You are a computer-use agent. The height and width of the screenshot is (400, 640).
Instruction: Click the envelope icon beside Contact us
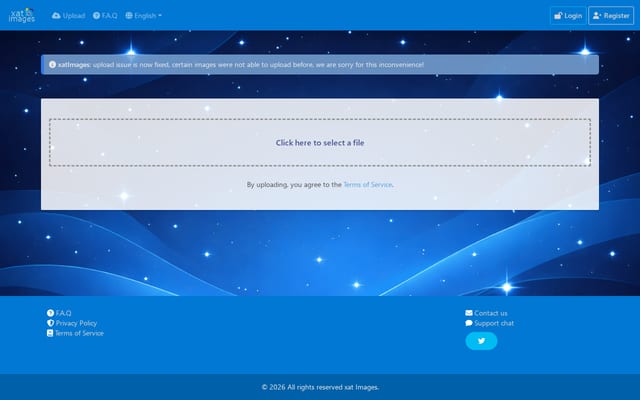point(469,313)
